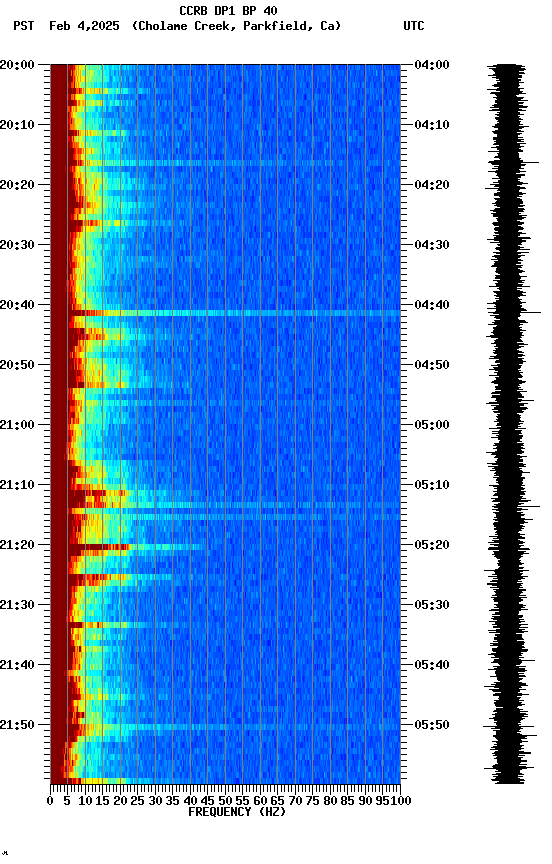Click the seismogram waveform trace on the right
552x864 pixels.
coord(511,424)
